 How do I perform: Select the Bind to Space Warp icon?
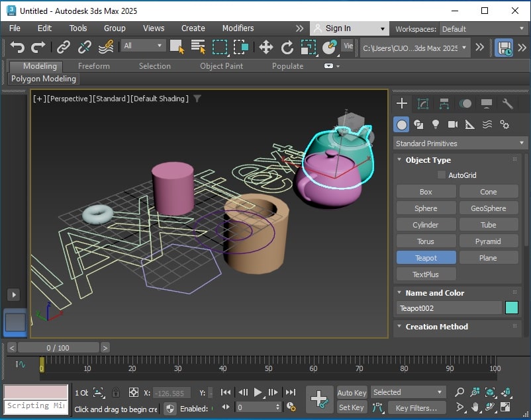[106, 47]
